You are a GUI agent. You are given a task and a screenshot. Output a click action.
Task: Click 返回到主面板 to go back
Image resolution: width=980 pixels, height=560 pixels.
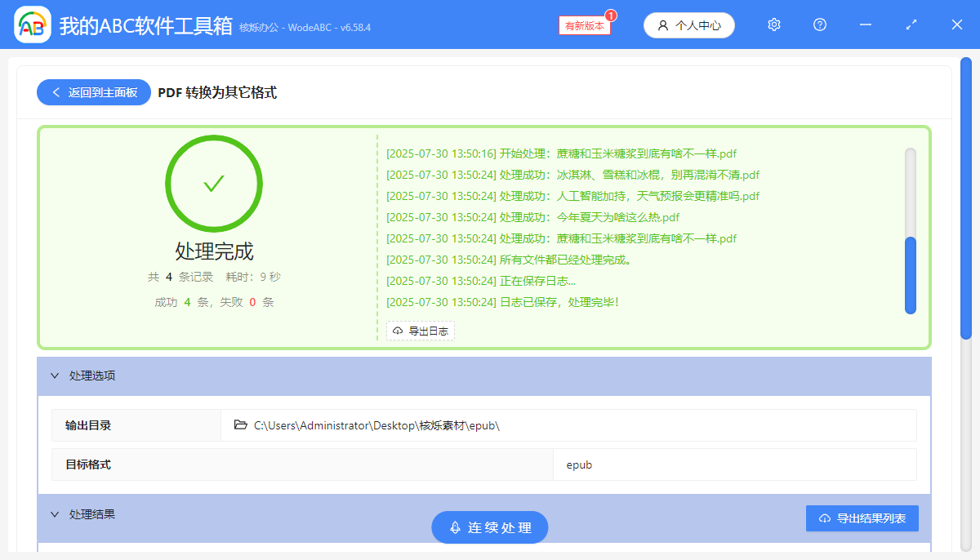93,92
